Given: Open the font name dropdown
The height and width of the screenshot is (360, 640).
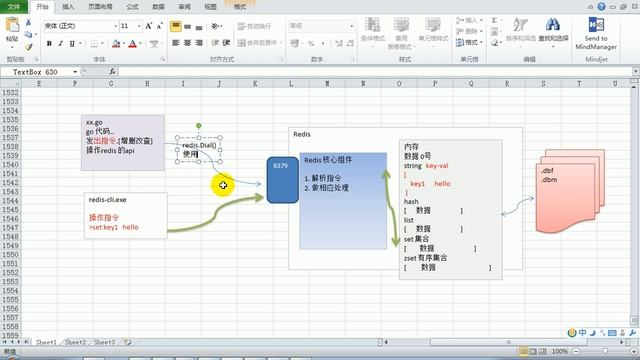Looking at the screenshot, I should click(116, 26).
